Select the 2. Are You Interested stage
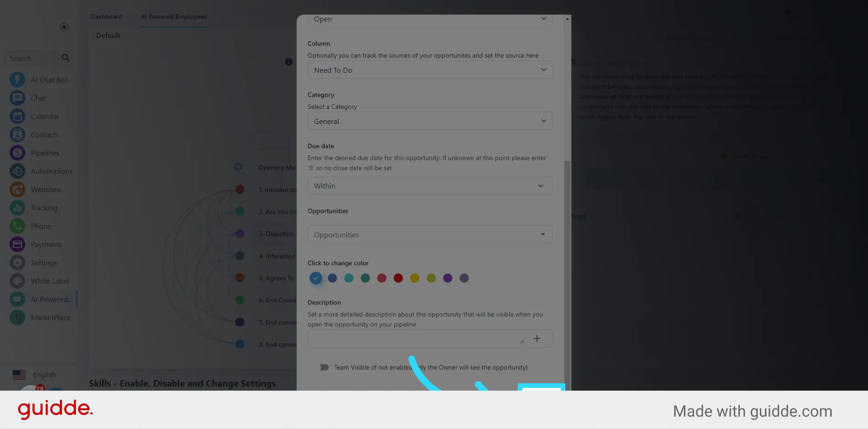This screenshot has height=429, width=868. (x=277, y=212)
